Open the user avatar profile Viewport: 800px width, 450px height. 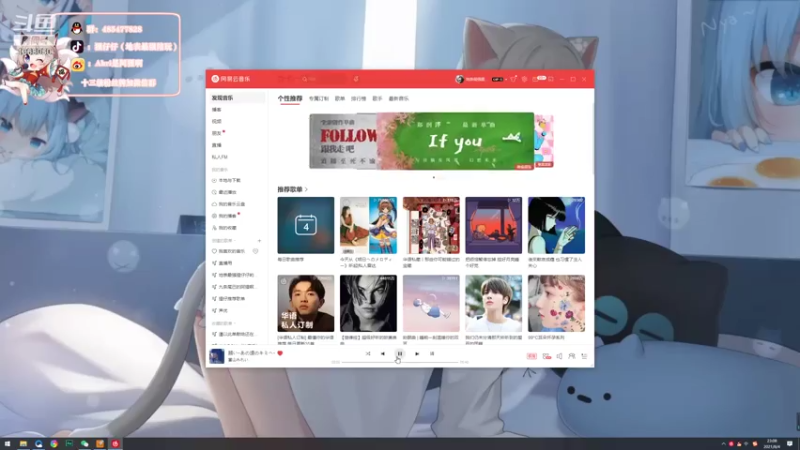coord(459,79)
